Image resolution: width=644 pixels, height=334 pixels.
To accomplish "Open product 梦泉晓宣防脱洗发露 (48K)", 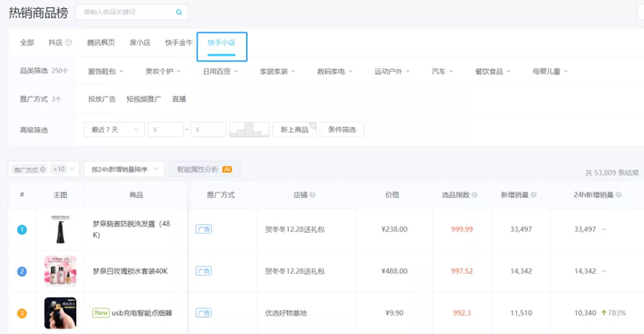I will pos(131,229).
